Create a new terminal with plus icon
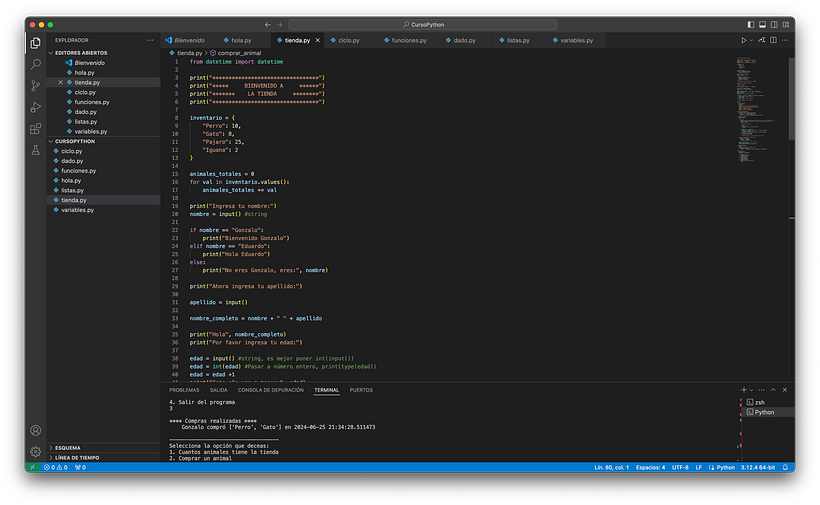820x505 pixels. (x=744, y=390)
